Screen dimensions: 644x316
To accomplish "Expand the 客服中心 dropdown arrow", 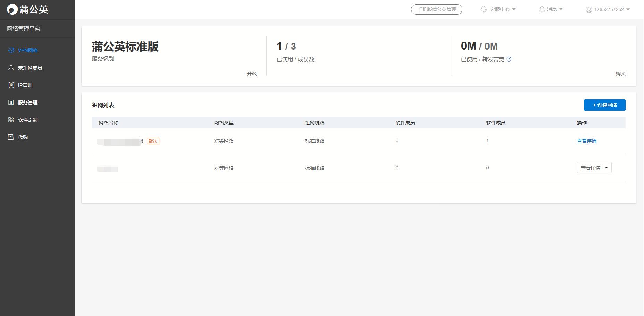I will click(x=514, y=9).
